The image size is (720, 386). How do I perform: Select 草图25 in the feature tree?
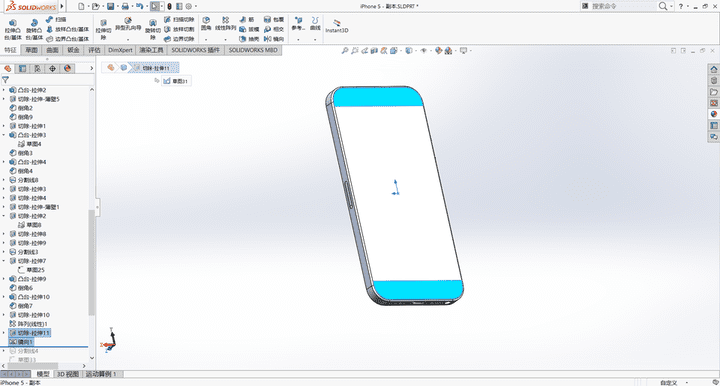[x=31, y=270]
